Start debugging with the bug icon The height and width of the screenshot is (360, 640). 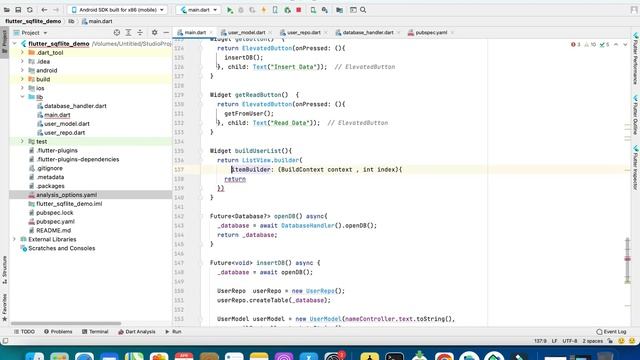click(x=241, y=10)
